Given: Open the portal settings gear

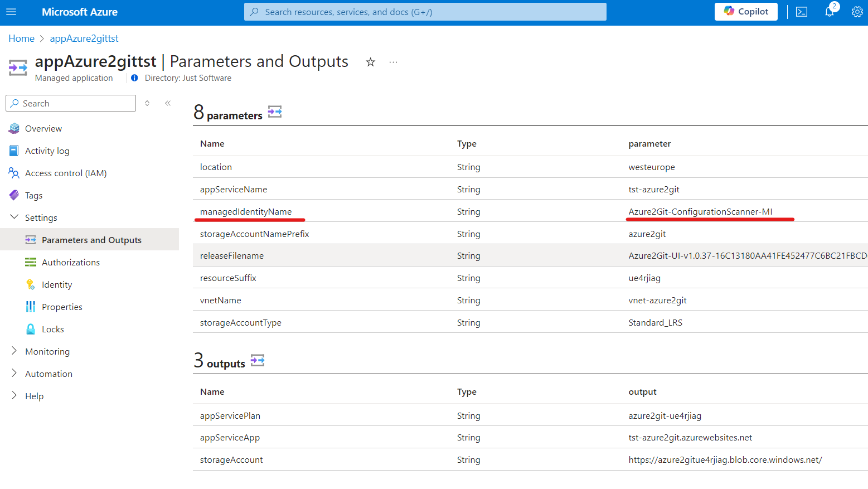Looking at the screenshot, I should point(857,11).
